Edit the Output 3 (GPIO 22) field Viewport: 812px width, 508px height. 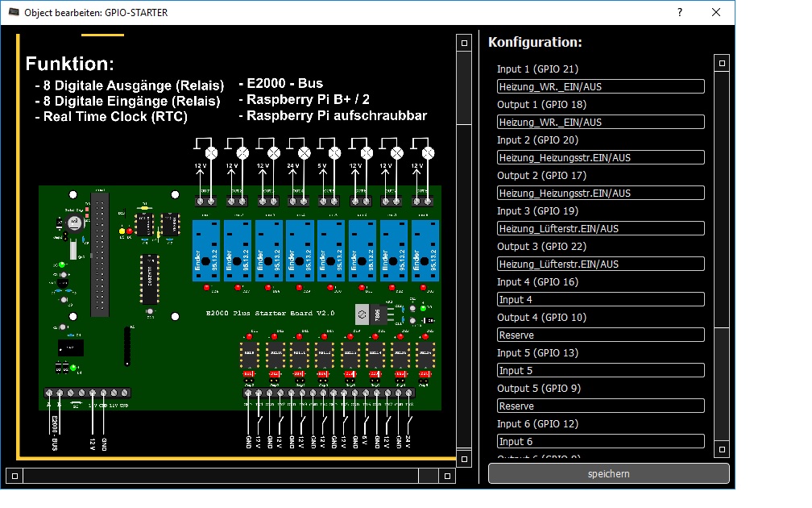[x=601, y=264]
